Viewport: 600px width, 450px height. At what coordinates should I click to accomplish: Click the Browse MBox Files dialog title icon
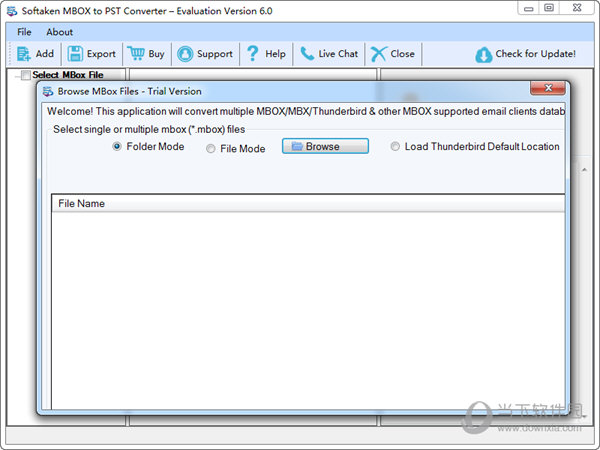(48, 91)
